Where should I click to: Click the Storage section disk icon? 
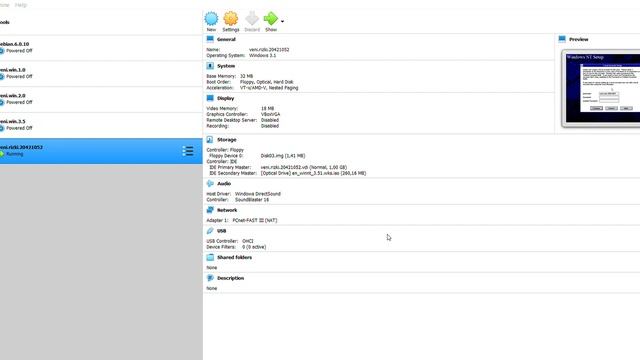coord(210,140)
